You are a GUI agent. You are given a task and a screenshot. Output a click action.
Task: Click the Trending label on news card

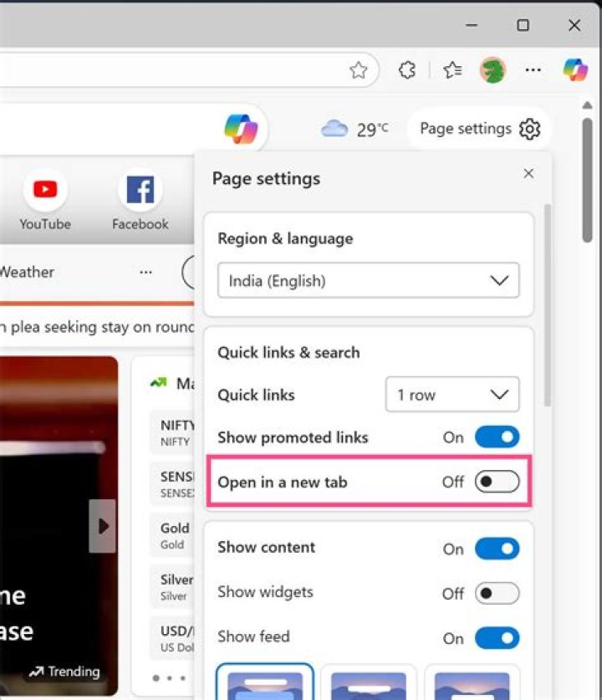64,671
